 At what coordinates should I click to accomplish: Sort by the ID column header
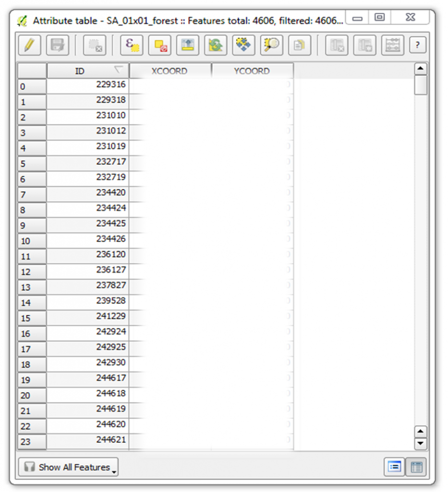click(x=88, y=71)
